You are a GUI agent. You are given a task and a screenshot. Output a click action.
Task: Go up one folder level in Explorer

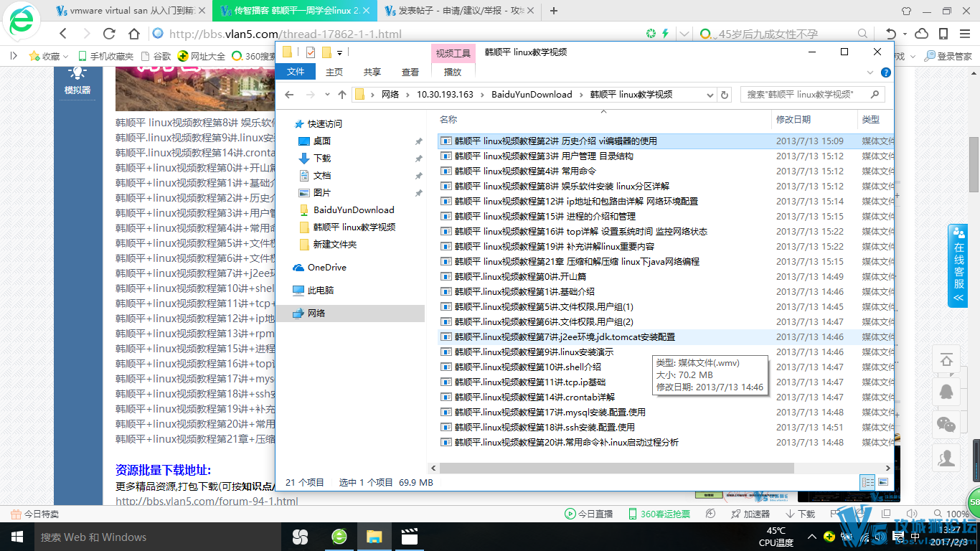tap(342, 95)
